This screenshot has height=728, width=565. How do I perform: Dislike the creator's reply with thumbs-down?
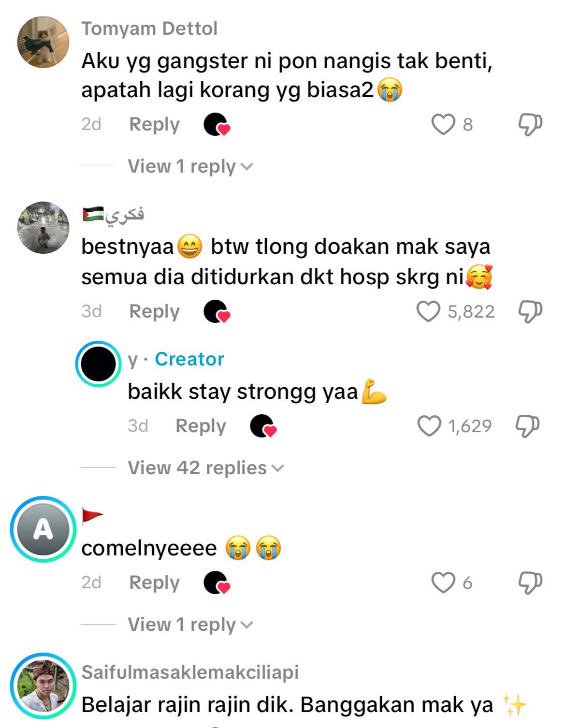click(527, 426)
